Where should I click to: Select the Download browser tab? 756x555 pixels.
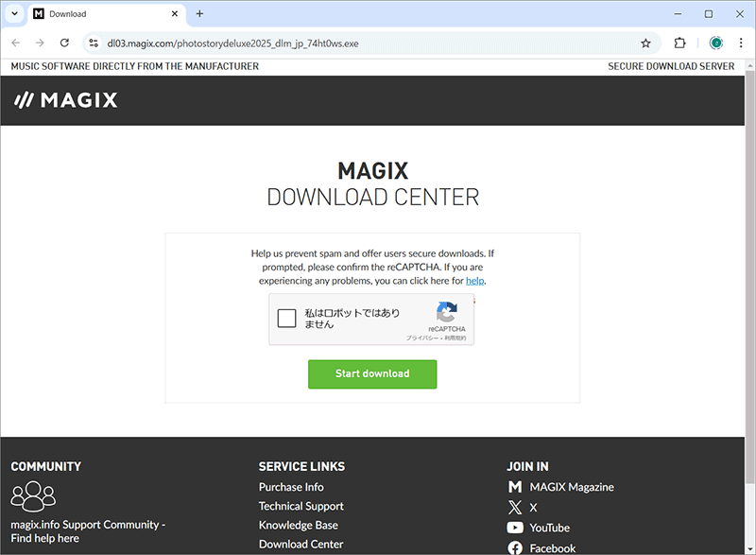click(x=106, y=14)
